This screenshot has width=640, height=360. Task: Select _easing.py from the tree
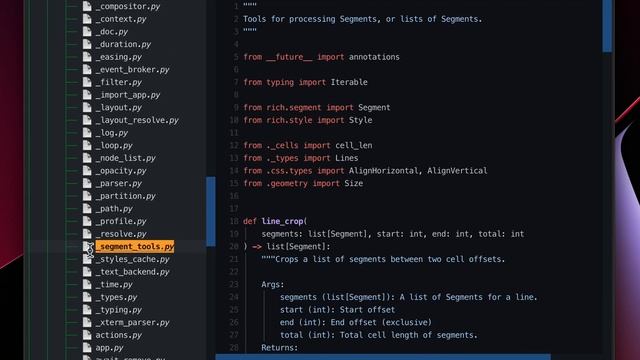118,57
